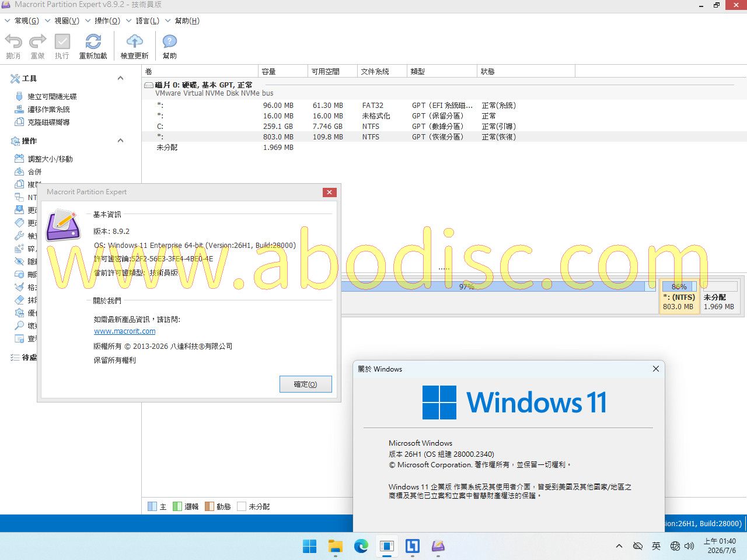The height and width of the screenshot is (560, 747).
Task: Collapse the 工具 section with its chevron
Action: point(120,78)
